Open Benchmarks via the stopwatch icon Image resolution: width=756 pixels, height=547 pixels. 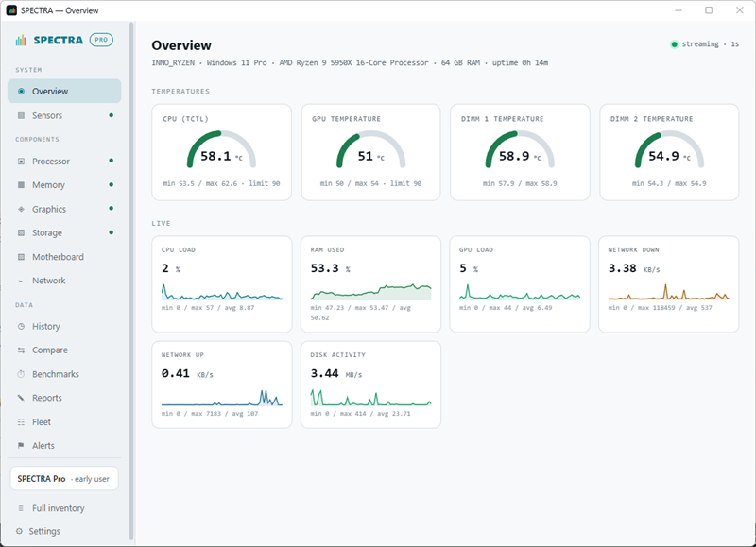pos(21,374)
